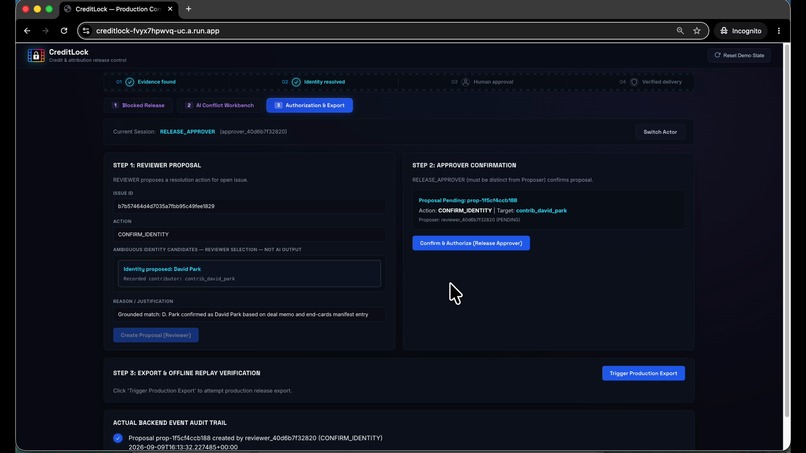Click the page vertical scrollbar
Image resolution: width=806 pixels, height=453 pixels.
point(786,230)
